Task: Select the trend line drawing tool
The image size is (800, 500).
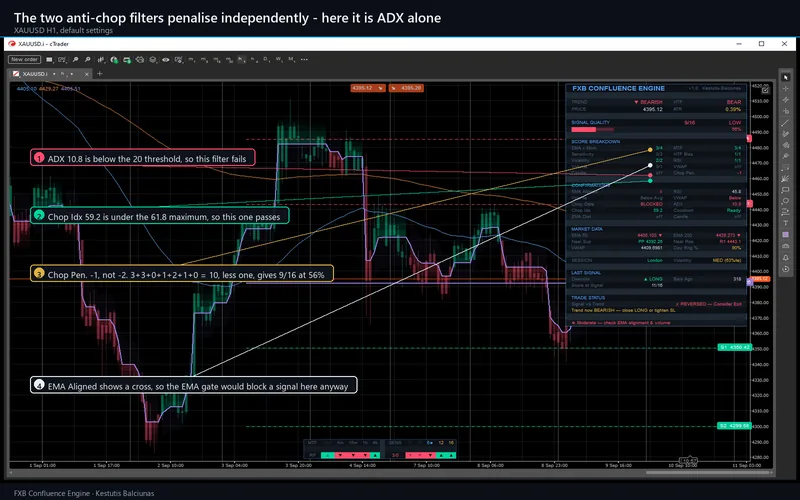Action: pos(785,123)
